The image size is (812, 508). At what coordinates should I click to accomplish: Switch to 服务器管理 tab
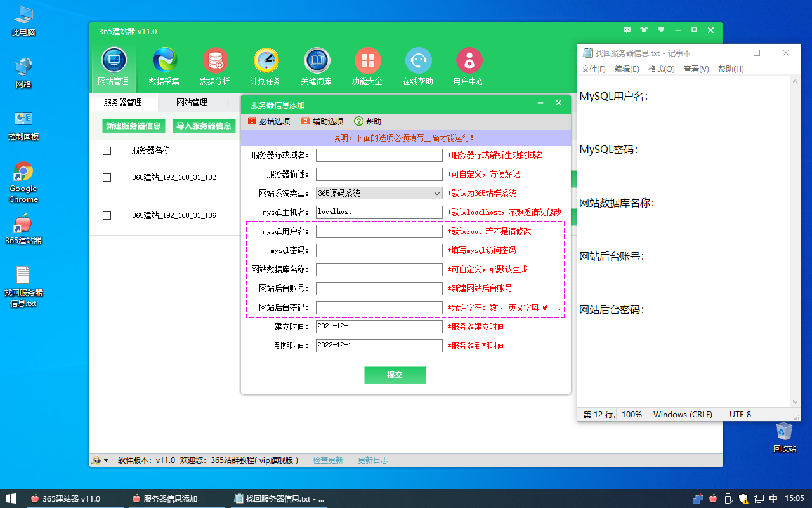pyautogui.click(x=123, y=102)
